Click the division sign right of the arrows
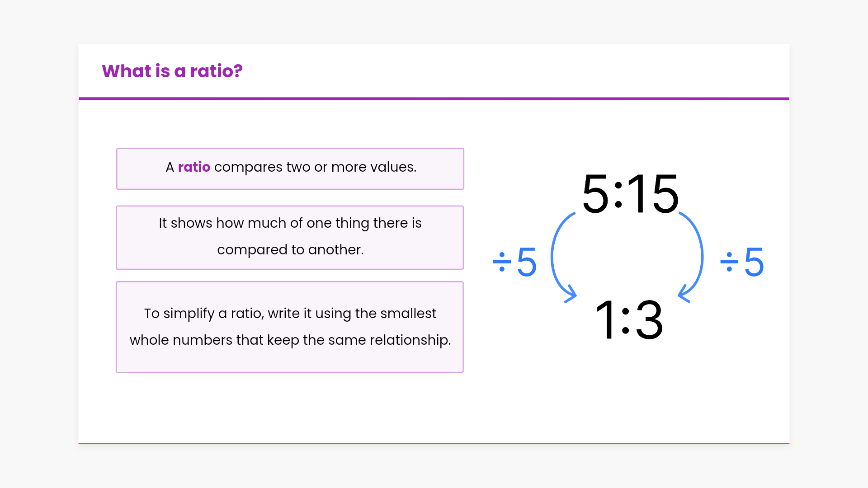This screenshot has width=868, height=488. (729, 262)
